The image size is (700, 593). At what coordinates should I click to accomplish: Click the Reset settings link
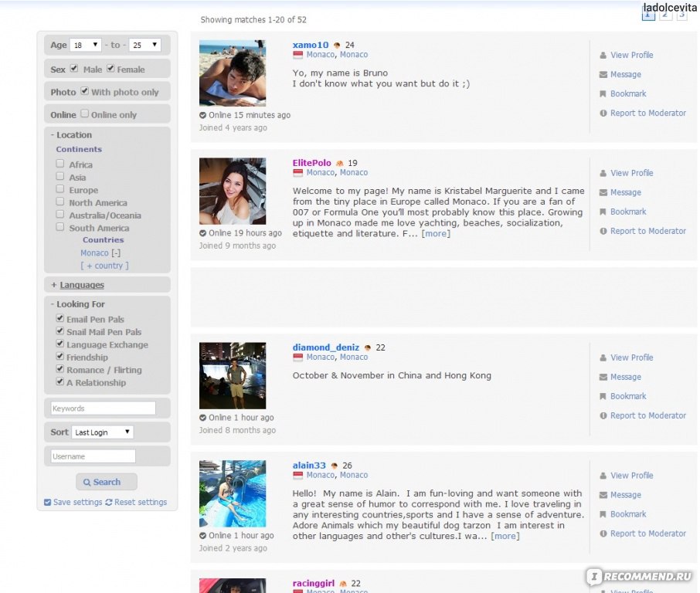(141, 503)
